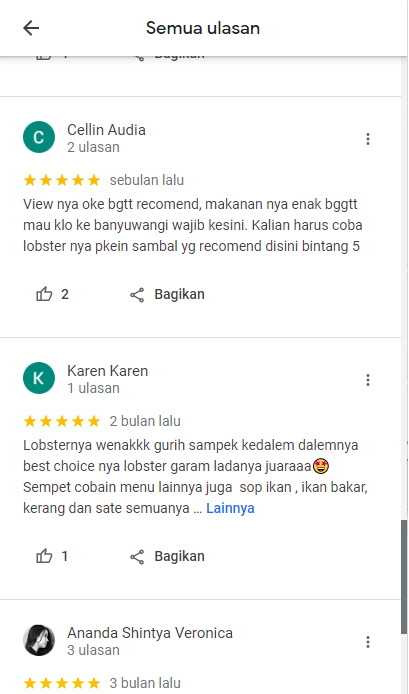Go back using the arrow icon

[31, 28]
